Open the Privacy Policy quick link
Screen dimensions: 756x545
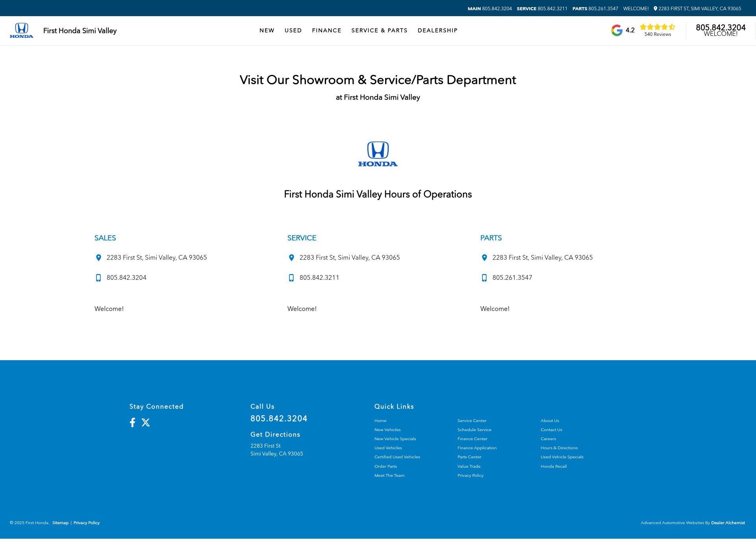(x=471, y=476)
